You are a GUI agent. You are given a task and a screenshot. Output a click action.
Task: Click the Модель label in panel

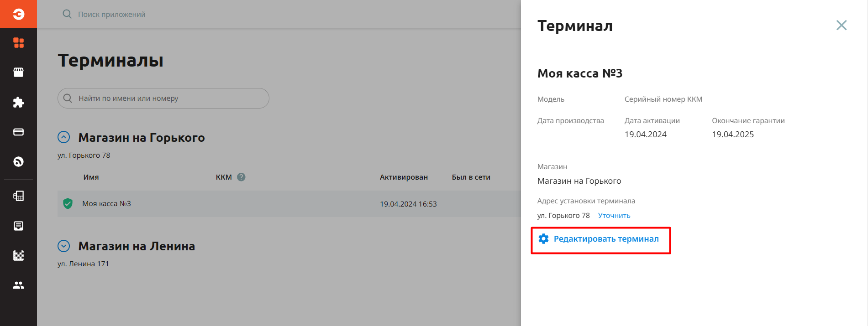point(551,99)
